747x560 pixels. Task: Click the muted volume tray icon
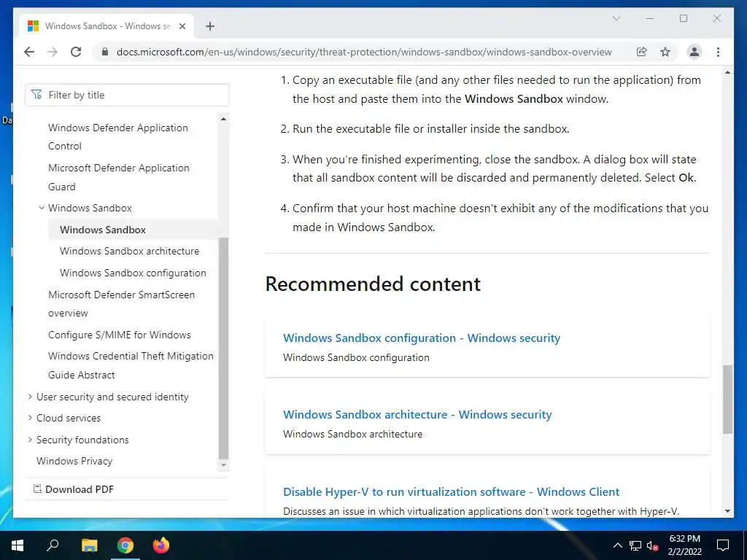pyautogui.click(x=653, y=545)
